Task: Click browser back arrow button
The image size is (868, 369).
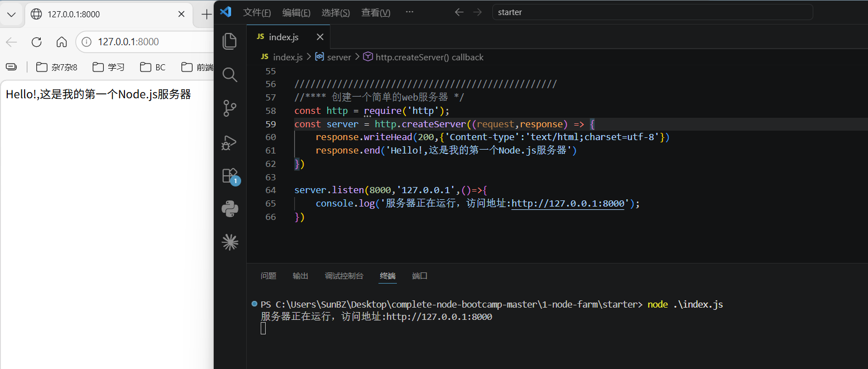Action: [x=12, y=42]
